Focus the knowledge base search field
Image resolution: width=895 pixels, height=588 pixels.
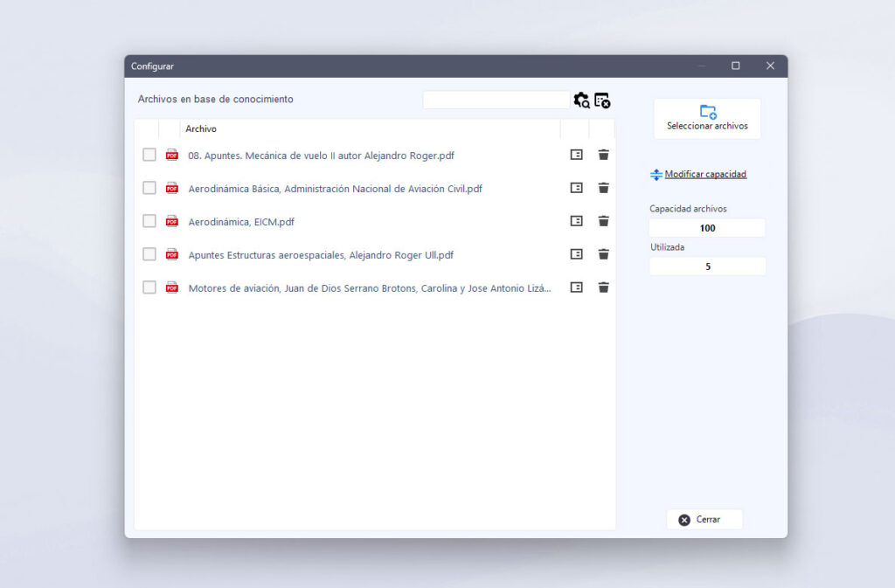[496, 100]
